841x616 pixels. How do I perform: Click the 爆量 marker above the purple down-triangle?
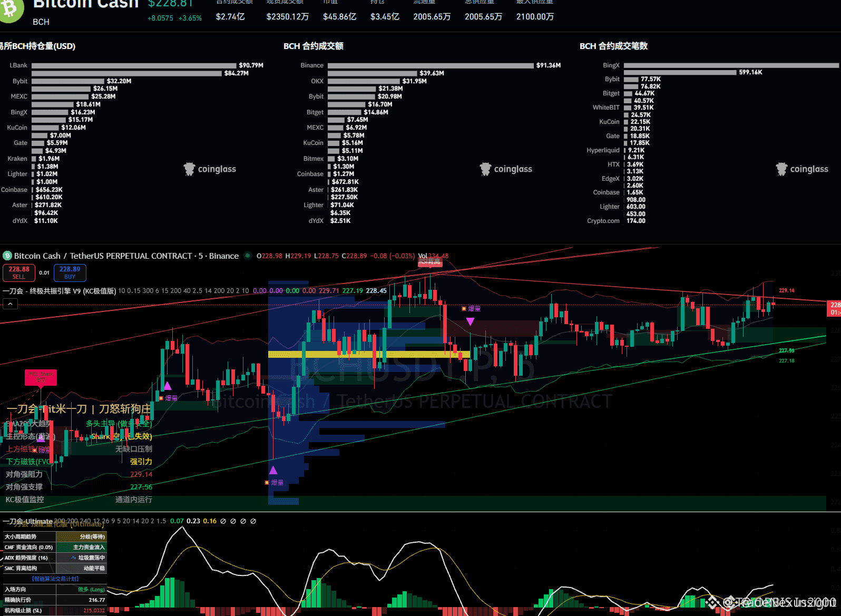[x=471, y=309]
